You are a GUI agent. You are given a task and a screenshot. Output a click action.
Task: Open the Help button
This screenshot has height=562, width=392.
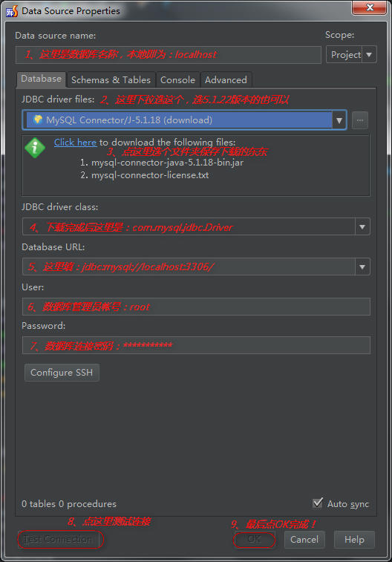pos(354,540)
